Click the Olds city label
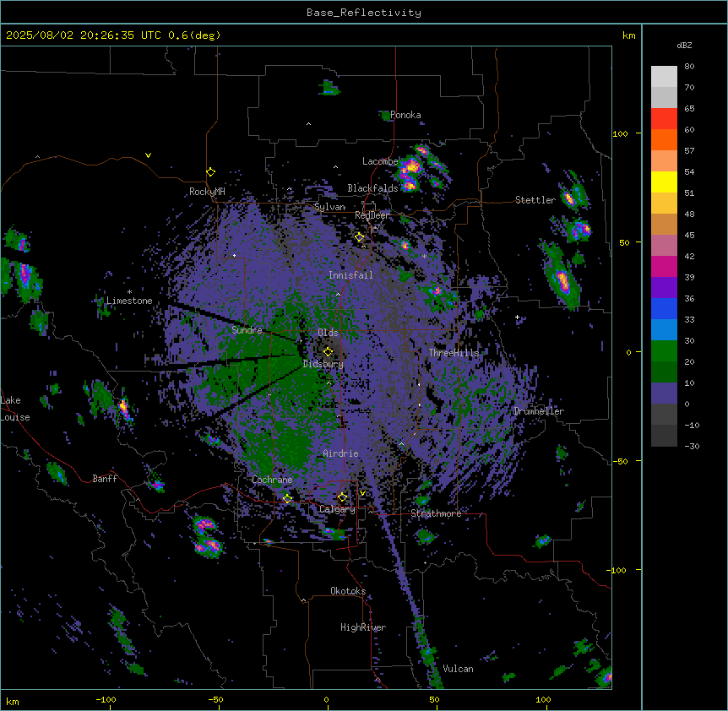 pyautogui.click(x=328, y=333)
